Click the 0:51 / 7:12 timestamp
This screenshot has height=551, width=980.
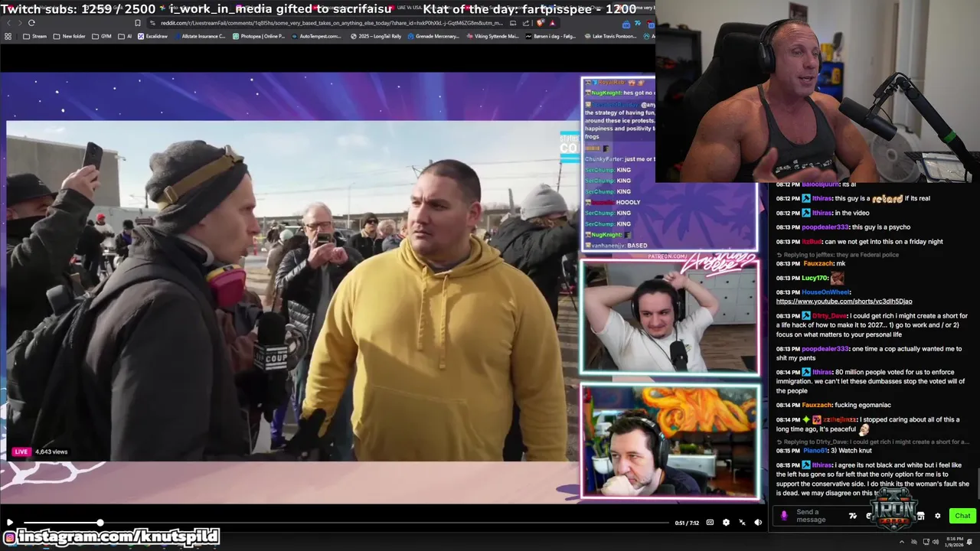pyautogui.click(x=687, y=523)
